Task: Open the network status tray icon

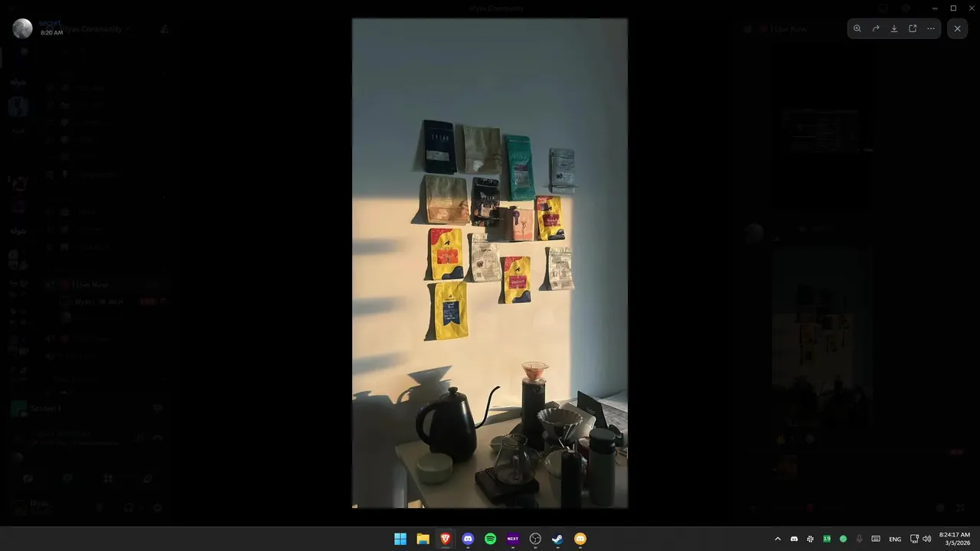Action: click(x=914, y=539)
